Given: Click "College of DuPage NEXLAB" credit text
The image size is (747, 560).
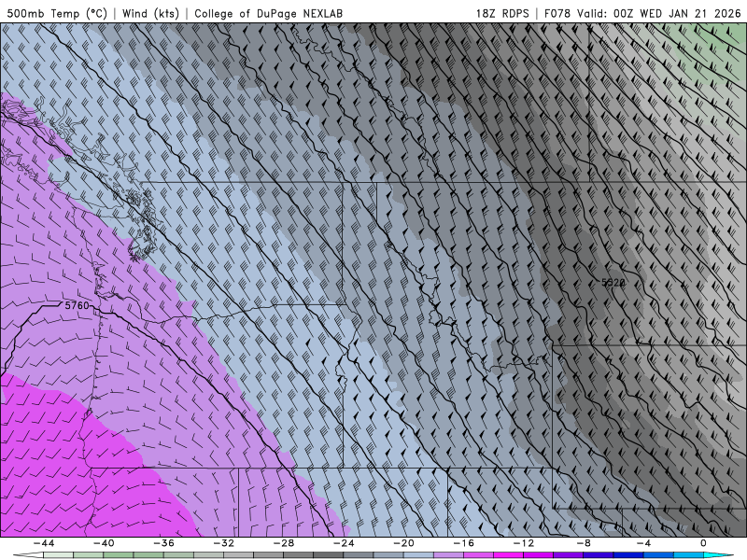Looking at the screenshot, I should click(x=268, y=13).
